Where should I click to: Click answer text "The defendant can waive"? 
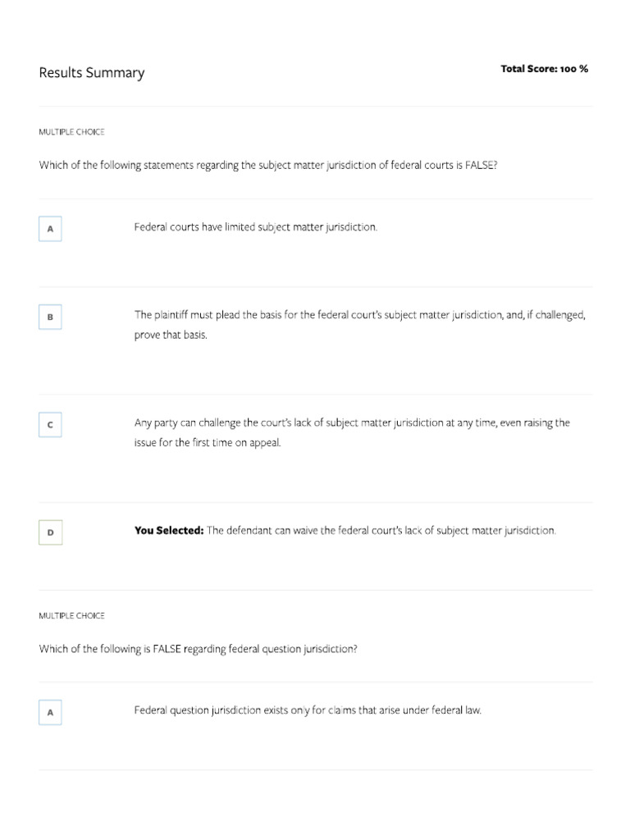(381, 531)
